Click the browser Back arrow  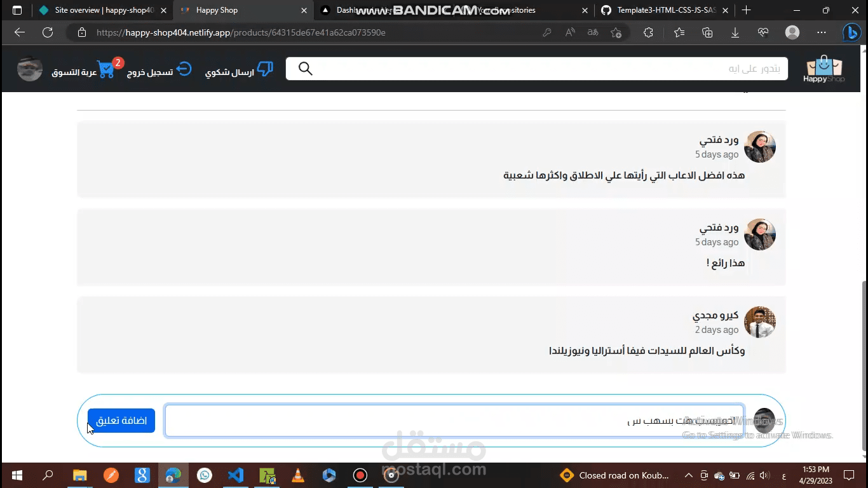[x=19, y=32]
